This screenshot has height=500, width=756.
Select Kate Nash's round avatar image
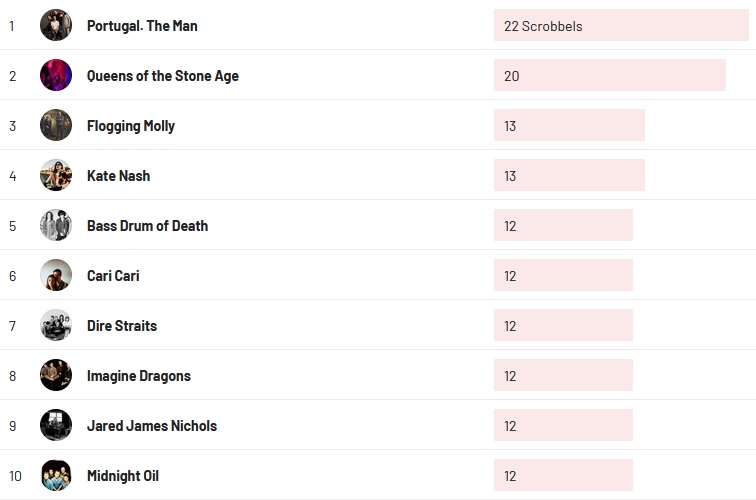pyautogui.click(x=56, y=175)
